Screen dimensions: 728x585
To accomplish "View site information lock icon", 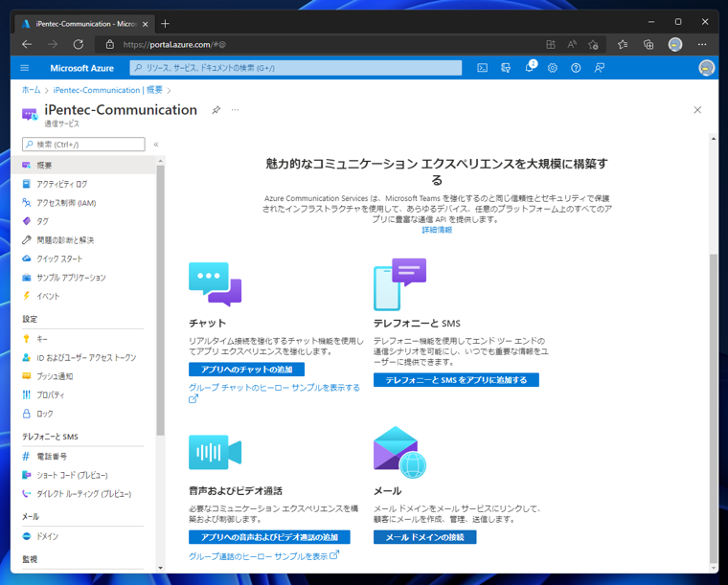I will (109, 45).
